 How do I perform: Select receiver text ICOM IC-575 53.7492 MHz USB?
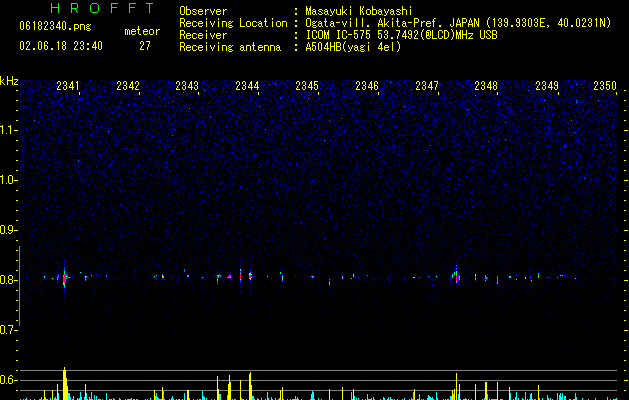click(401, 35)
